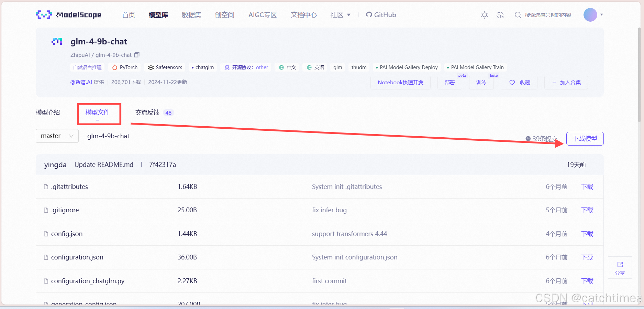Click the configuration_chatglm.py file icon
The height and width of the screenshot is (309, 644).
46,281
